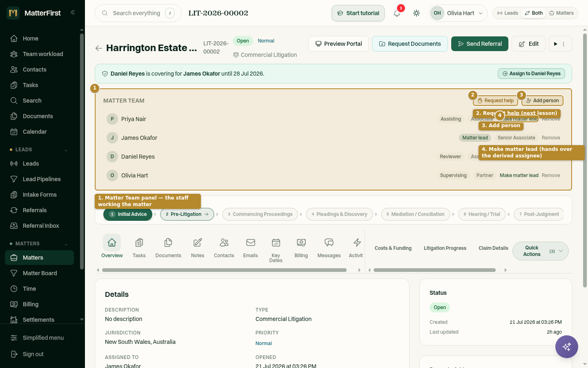Toggle light/dark theme sun icon
588x368 pixels.
click(x=416, y=13)
